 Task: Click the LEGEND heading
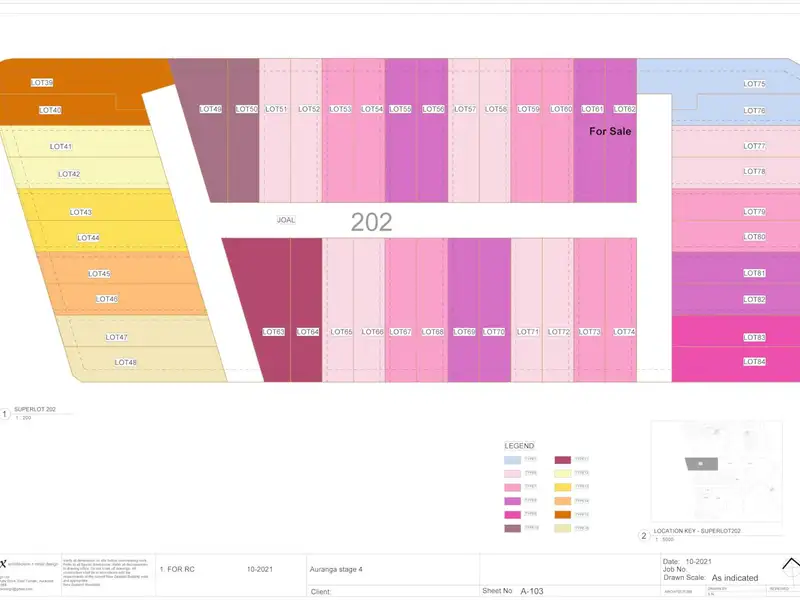tap(519, 445)
